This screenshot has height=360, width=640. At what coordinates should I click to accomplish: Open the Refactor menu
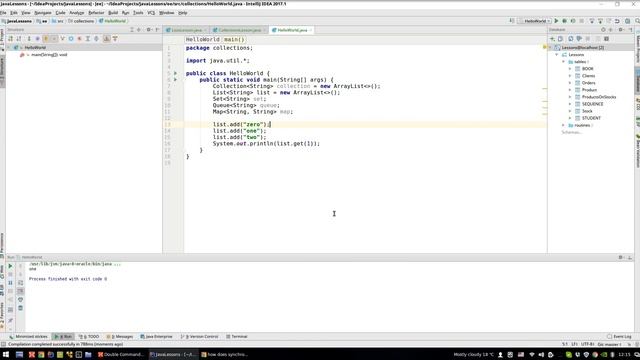(x=96, y=13)
